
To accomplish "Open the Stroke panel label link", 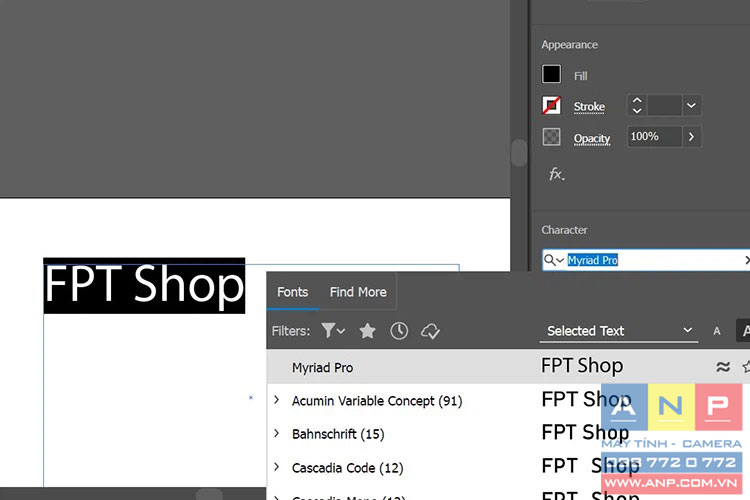I will 589,107.
